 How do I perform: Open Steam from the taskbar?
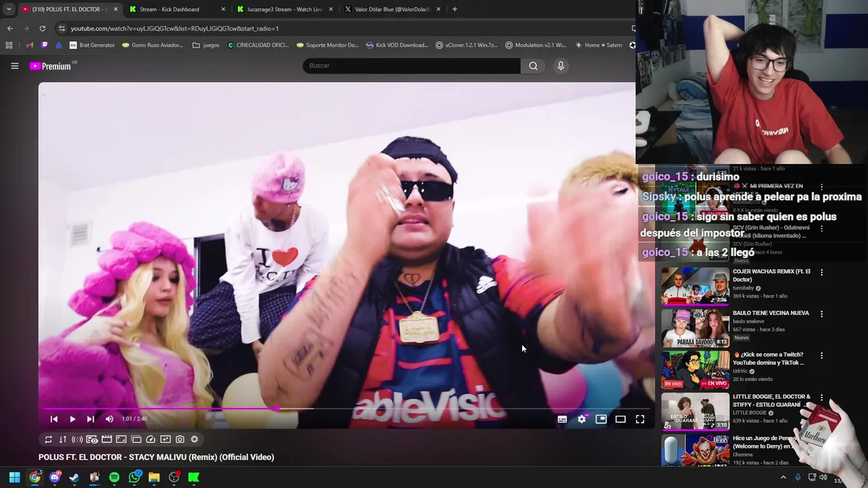(74, 477)
